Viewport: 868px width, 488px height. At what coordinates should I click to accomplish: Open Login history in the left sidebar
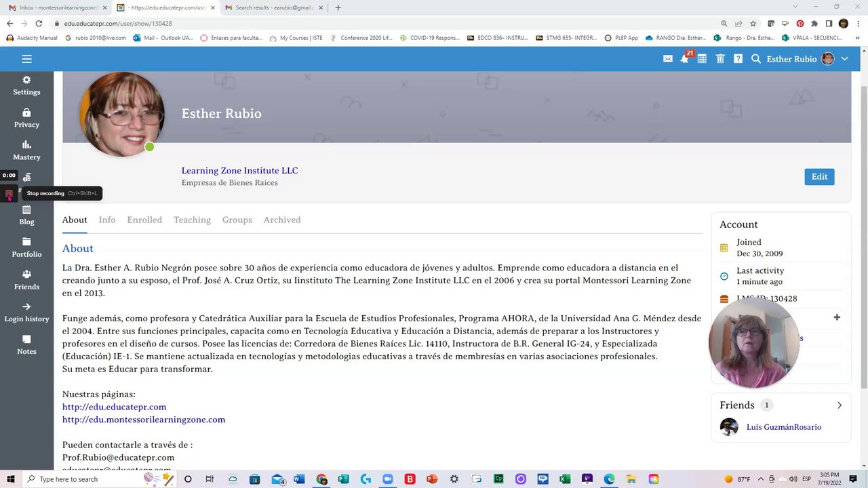pos(26,312)
